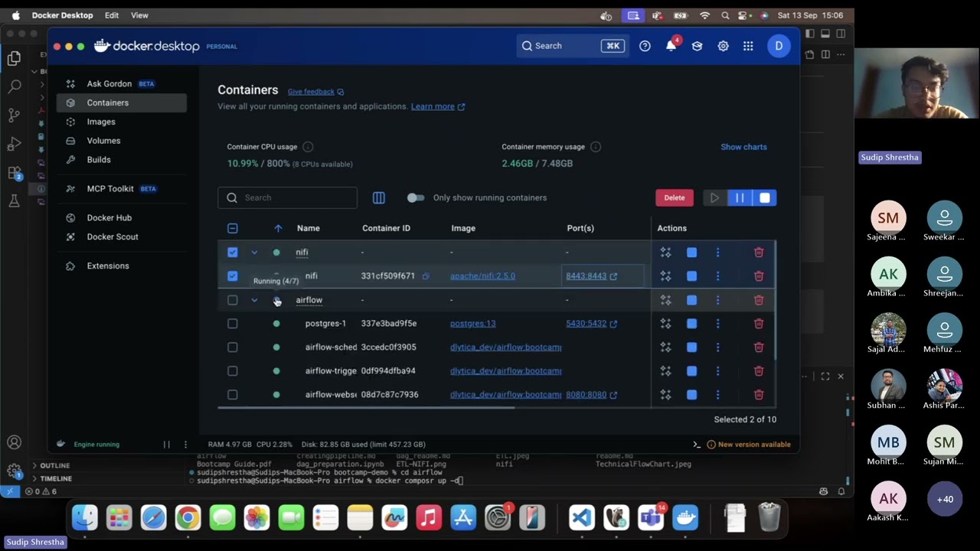Copy the container ID 331cf509f671
980x551 pixels.
point(426,276)
